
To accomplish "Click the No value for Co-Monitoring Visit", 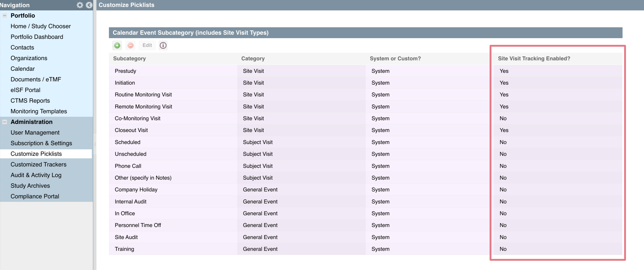I will coord(503,118).
